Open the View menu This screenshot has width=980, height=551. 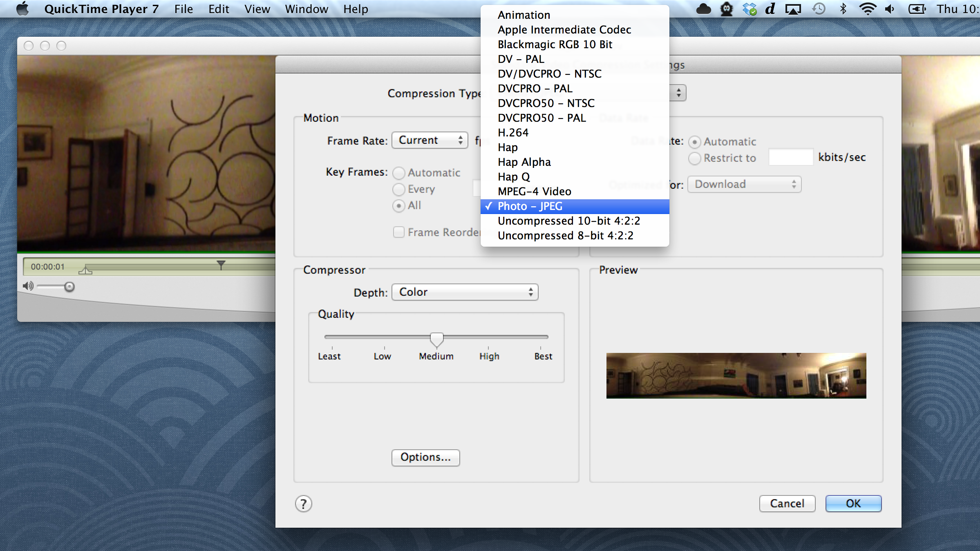point(257,9)
